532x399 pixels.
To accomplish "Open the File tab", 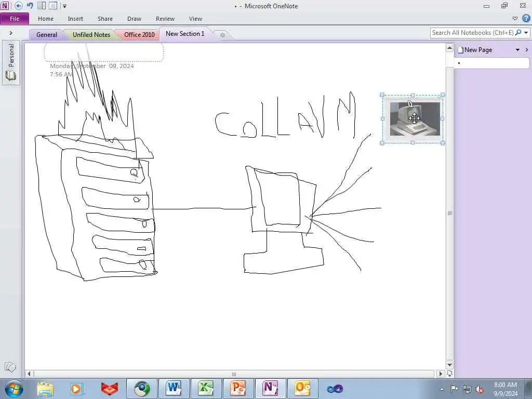I will pyautogui.click(x=15, y=19).
